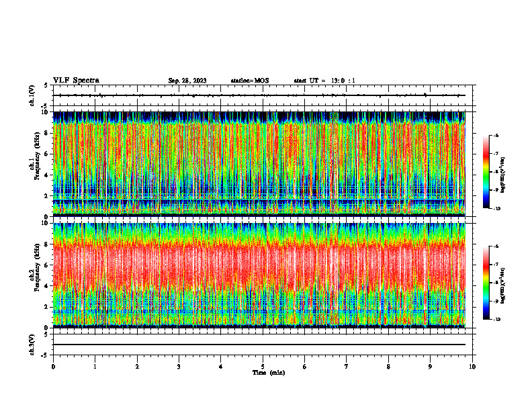Click time axis tick label '7'

click(347, 367)
